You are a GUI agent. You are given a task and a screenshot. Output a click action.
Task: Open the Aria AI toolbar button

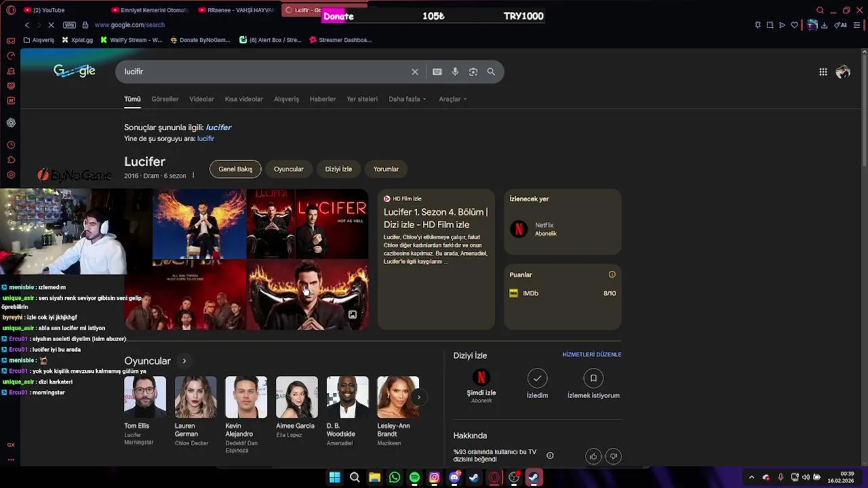pos(840,25)
